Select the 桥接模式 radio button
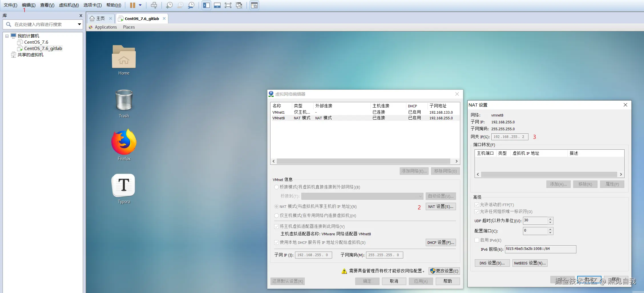 point(276,187)
